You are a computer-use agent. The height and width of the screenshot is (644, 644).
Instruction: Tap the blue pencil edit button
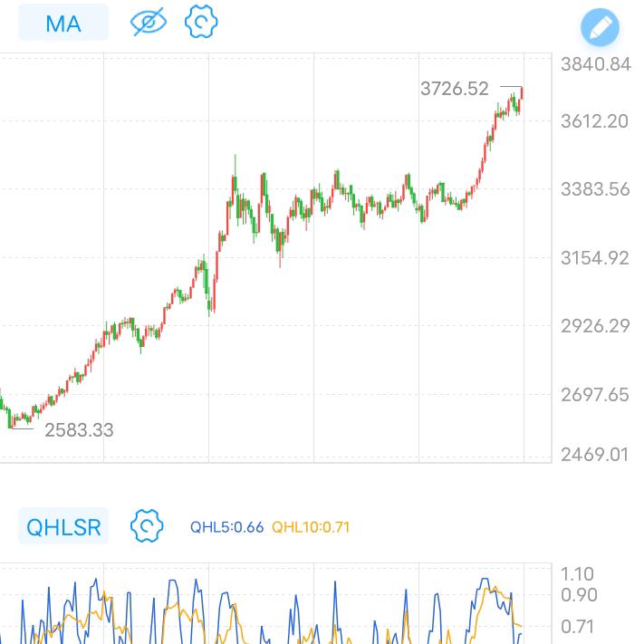(x=599, y=27)
